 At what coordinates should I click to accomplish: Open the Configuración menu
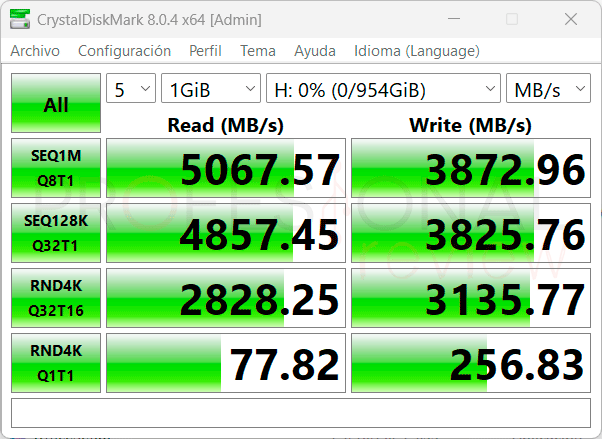tap(124, 51)
